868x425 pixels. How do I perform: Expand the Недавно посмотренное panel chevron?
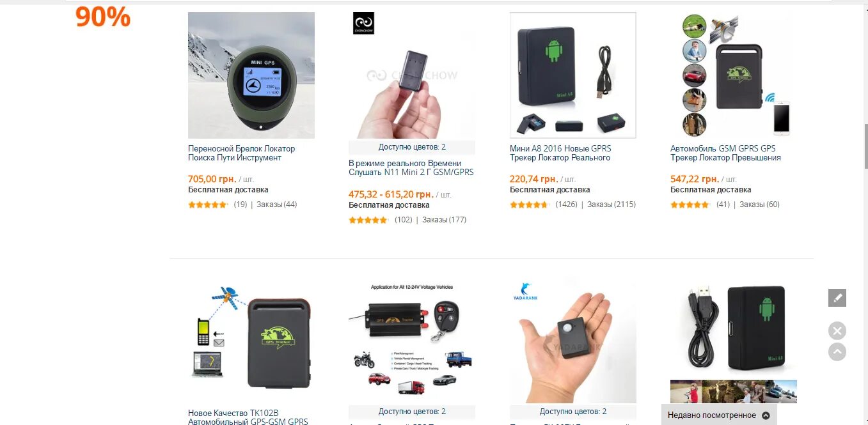click(766, 415)
